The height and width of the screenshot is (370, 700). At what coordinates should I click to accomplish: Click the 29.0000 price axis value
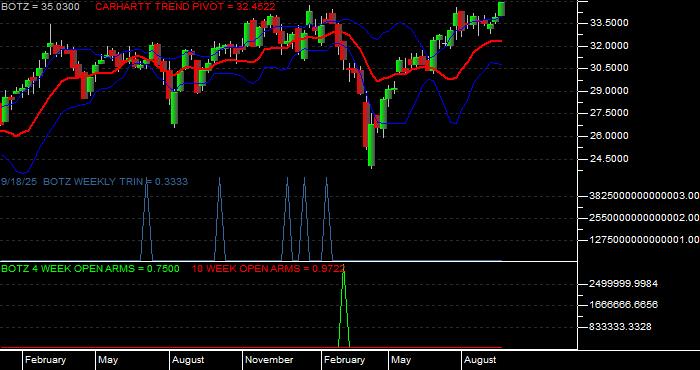[609, 91]
